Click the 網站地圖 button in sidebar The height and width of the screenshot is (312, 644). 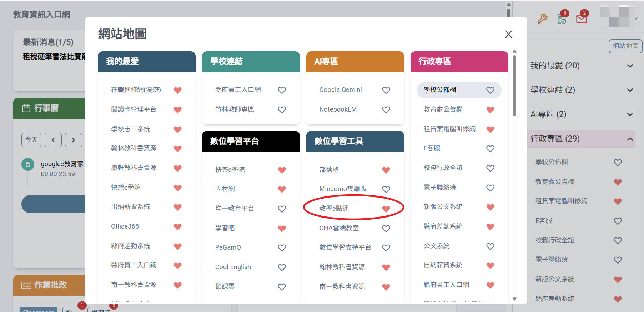coord(625,46)
